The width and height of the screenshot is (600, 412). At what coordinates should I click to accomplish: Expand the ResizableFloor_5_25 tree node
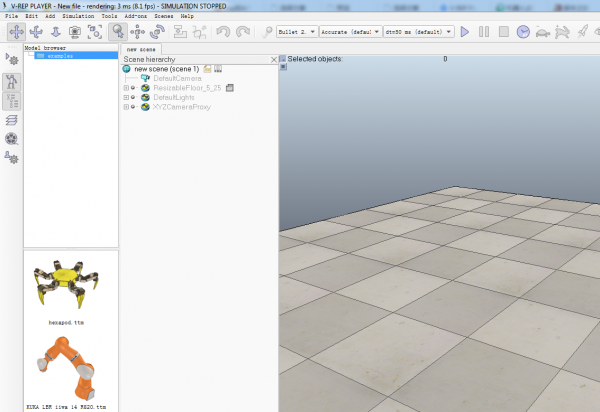tap(126, 88)
